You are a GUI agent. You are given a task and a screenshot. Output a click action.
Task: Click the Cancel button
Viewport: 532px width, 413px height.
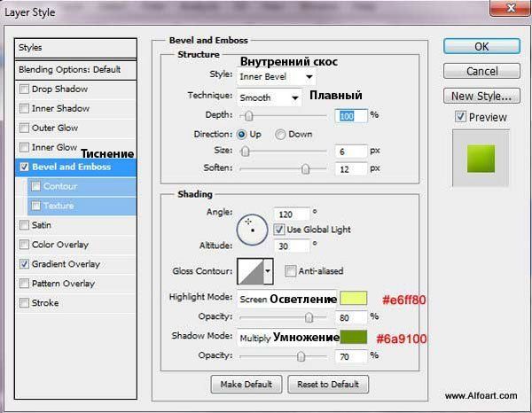coord(481,71)
